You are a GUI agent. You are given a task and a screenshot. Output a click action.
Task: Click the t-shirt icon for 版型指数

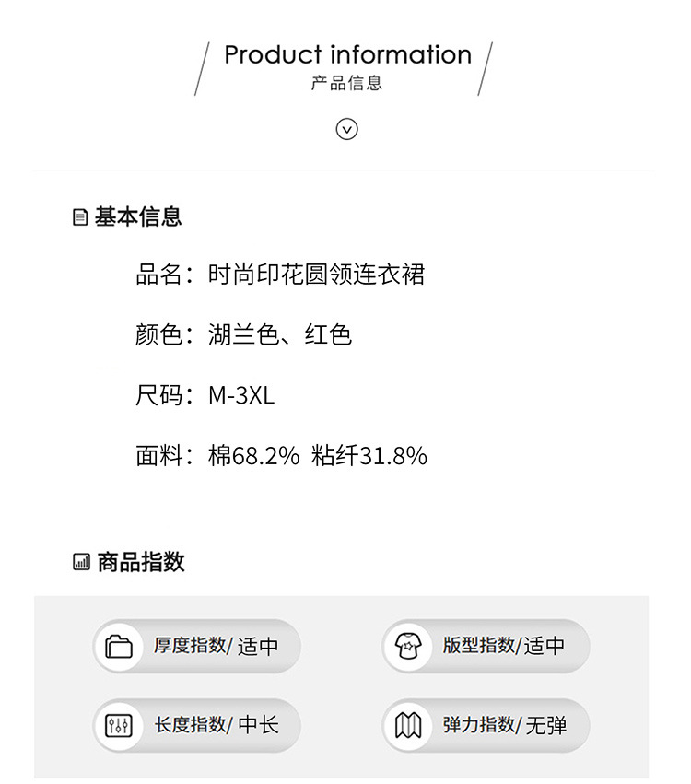coord(407,646)
